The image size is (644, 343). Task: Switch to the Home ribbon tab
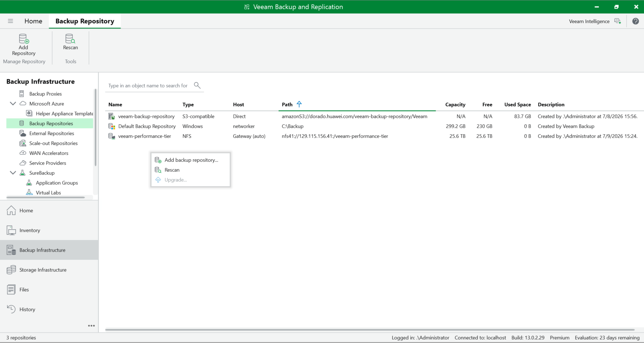[x=33, y=21]
